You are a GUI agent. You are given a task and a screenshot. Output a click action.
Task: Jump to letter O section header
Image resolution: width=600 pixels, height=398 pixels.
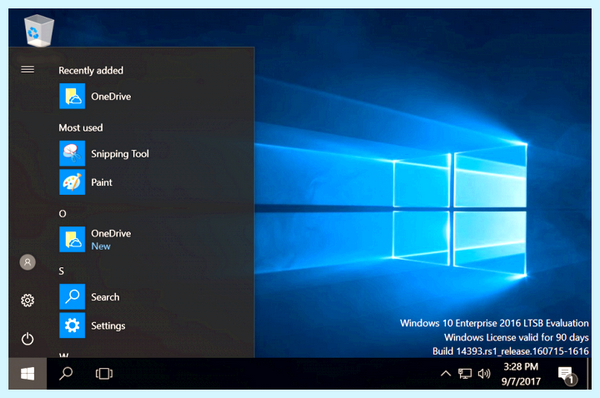pyautogui.click(x=62, y=214)
